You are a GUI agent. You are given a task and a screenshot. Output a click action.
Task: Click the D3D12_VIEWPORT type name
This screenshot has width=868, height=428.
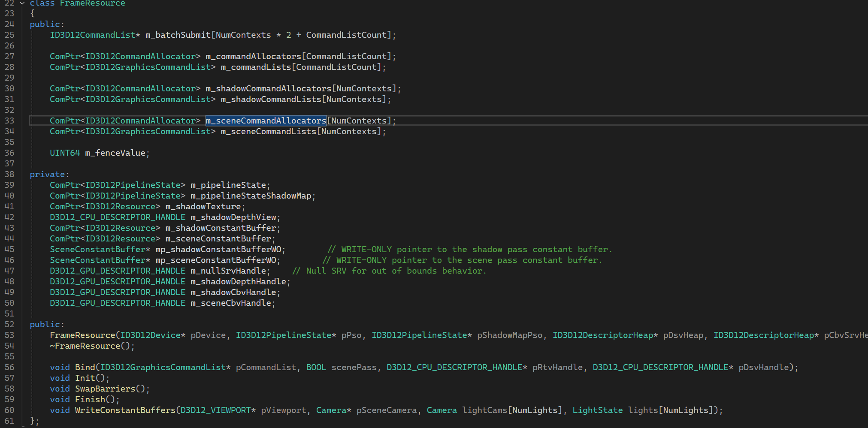216,410
